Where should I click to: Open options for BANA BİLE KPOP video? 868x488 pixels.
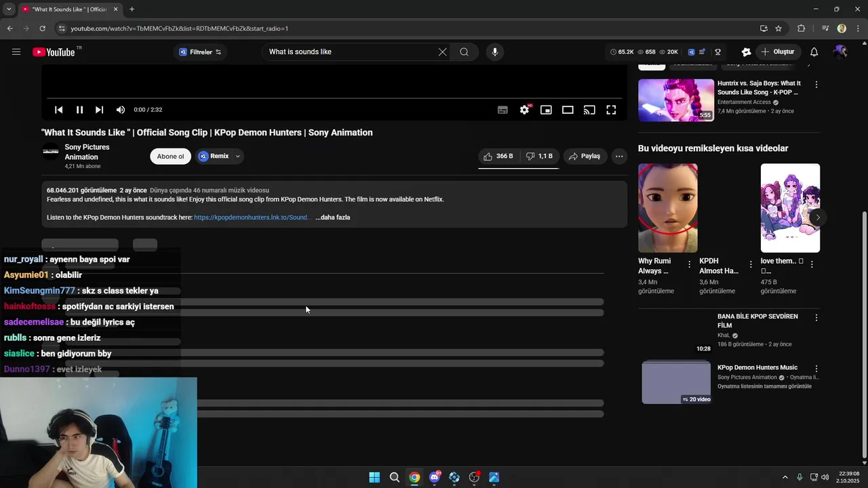(x=816, y=317)
